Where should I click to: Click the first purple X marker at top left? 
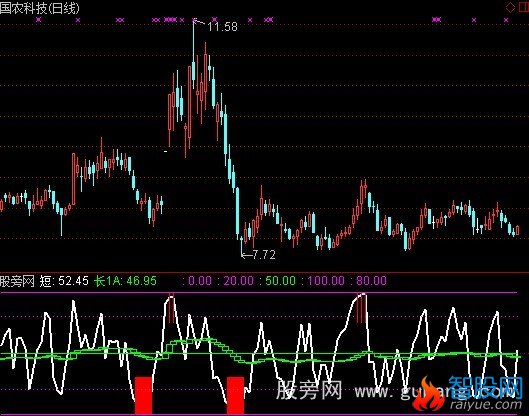[x=38, y=20]
